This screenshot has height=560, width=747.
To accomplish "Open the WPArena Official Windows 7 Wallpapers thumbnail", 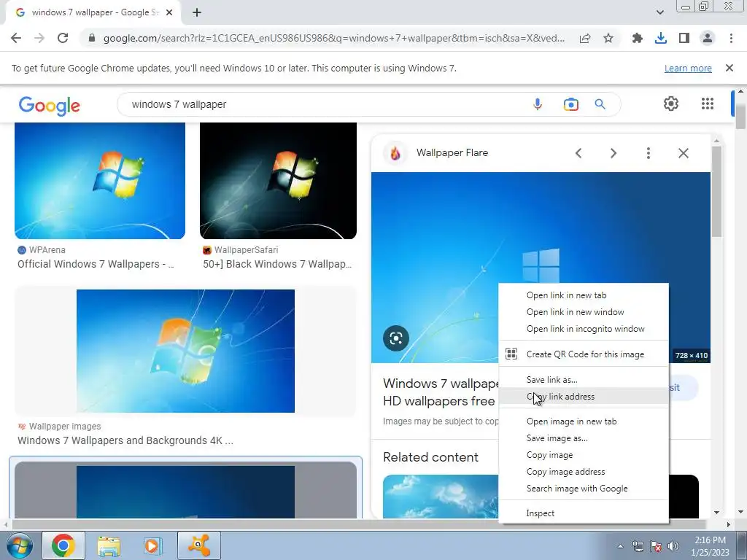I will [x=100, y=181].
